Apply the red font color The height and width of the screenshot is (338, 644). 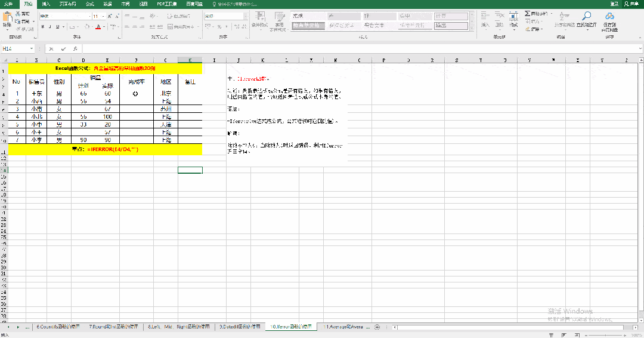(98, 27)
